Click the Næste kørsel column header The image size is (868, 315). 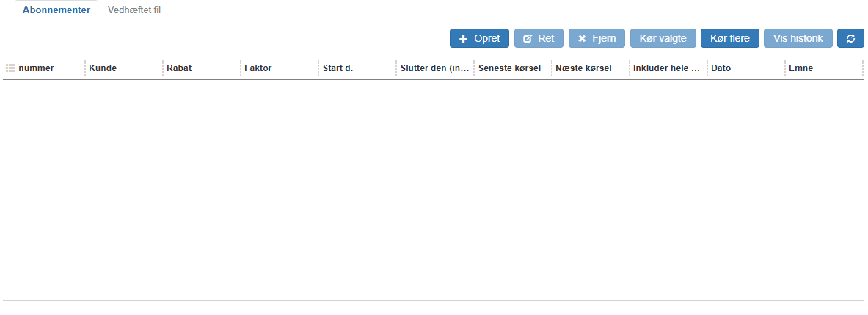[584, 68]
